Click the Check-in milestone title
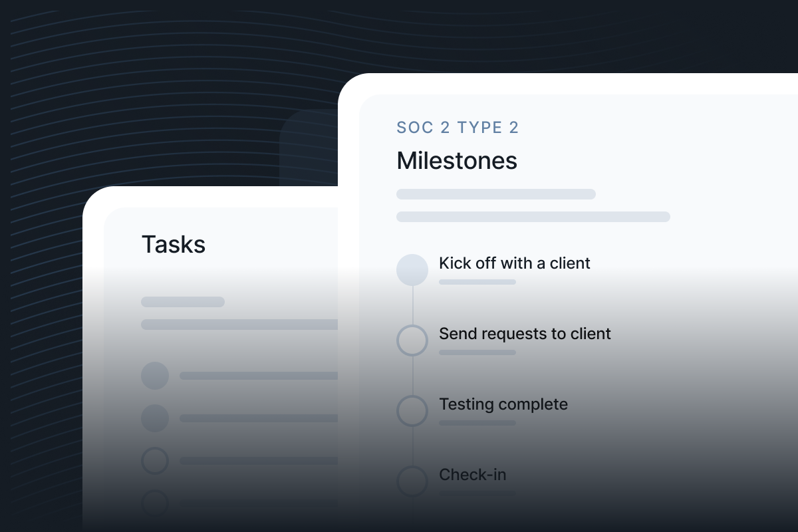Image resolution: width=798 pixels, height=532 pixels. (x=473, y=475)
